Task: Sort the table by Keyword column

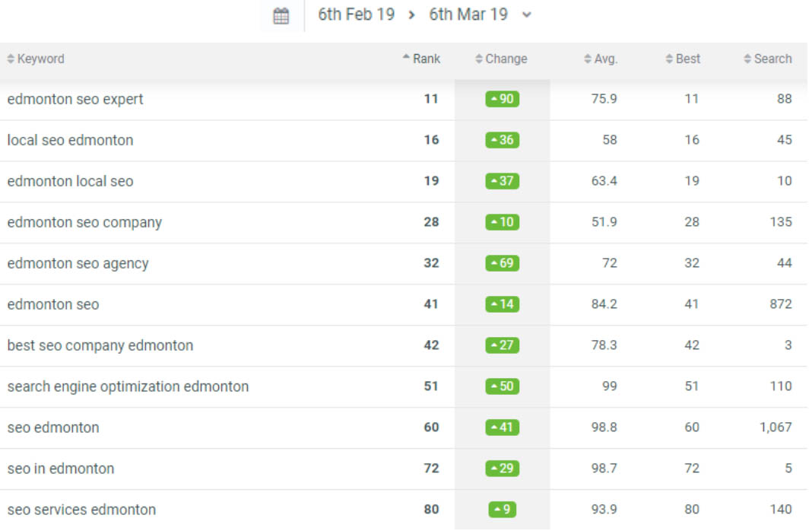Action: [36, 59]
